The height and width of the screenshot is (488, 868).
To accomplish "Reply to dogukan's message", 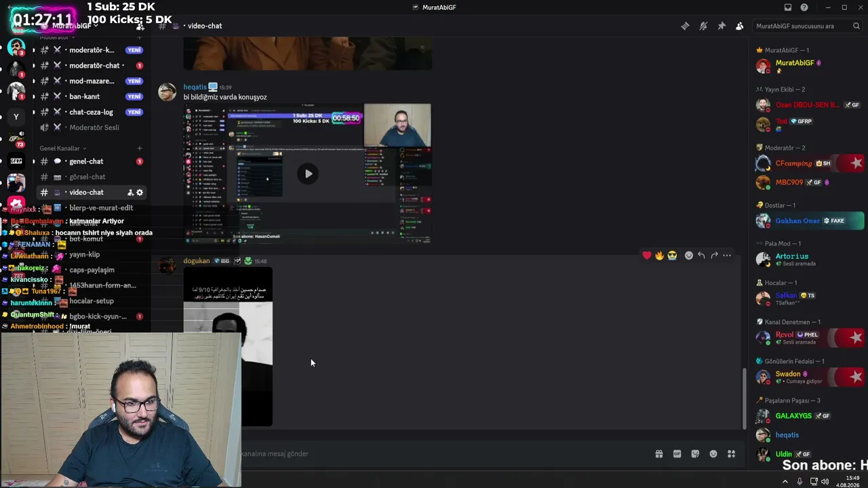I will [x=701, y=256].
